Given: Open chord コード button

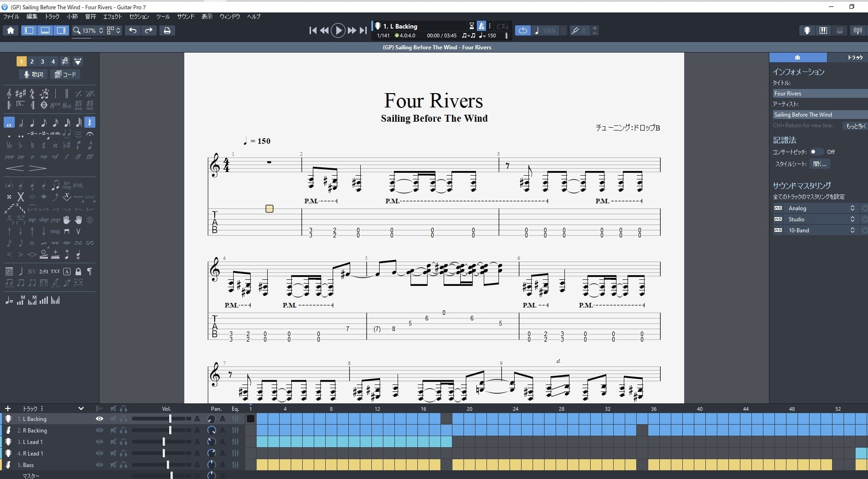Looking at the screenshot, I should coord(65,74).
